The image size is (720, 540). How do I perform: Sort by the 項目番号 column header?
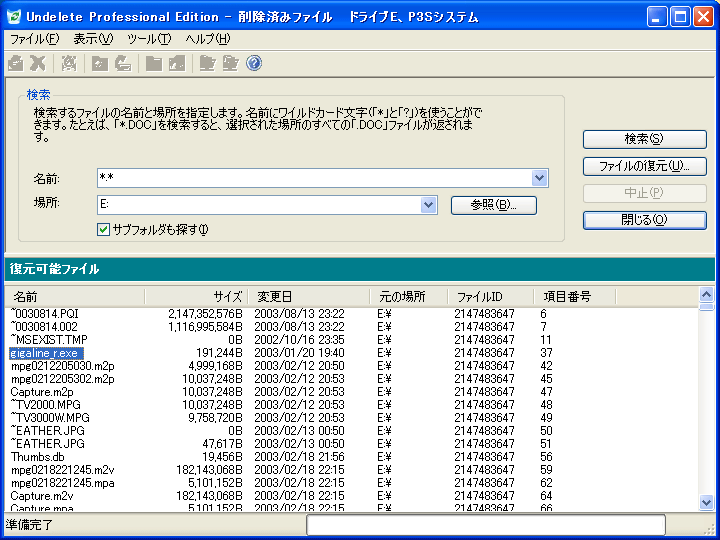coord(574,297)
